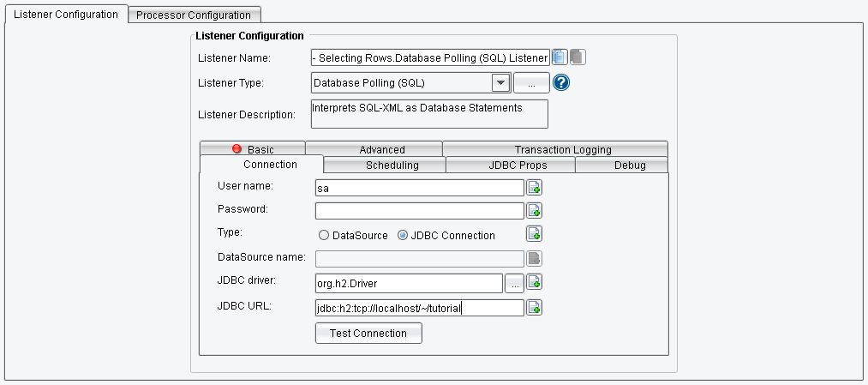Click the parameter icon next to Password
The height and width of the screenshot is (385, 868).
pos(534,211)
